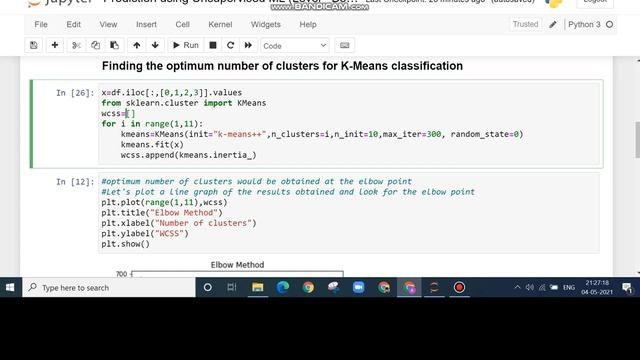Select the 'Finding the optimum number' heading

click(x=282, y=66)
